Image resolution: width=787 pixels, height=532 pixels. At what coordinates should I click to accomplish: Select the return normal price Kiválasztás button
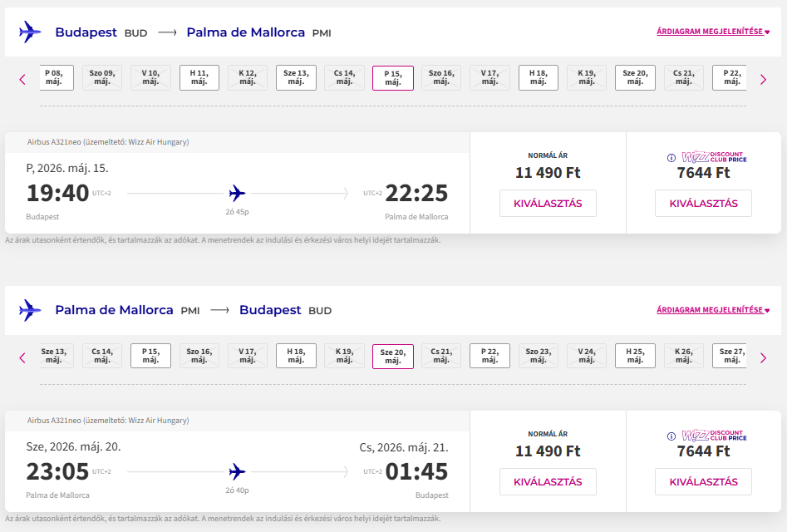click(x=548, y=482)
